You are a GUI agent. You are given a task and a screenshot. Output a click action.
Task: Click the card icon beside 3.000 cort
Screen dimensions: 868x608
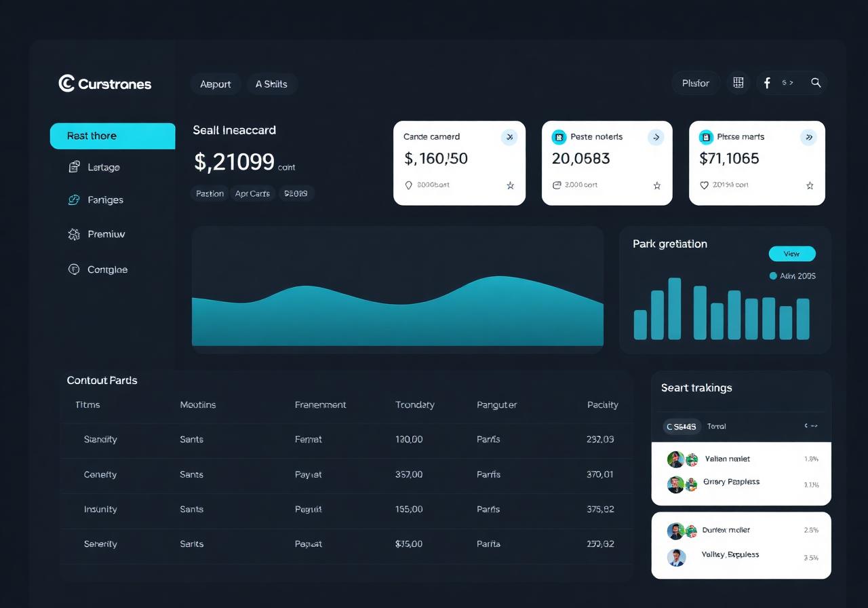coord(557,185)
